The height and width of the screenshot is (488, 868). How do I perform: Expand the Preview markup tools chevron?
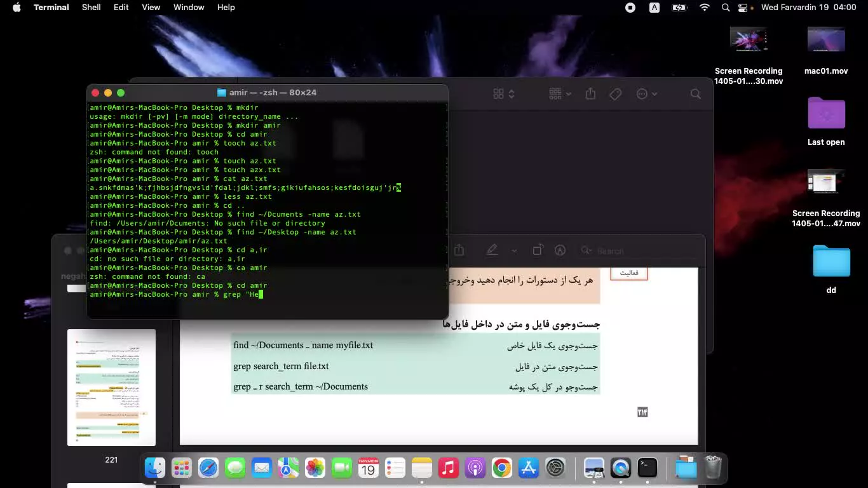514,250
